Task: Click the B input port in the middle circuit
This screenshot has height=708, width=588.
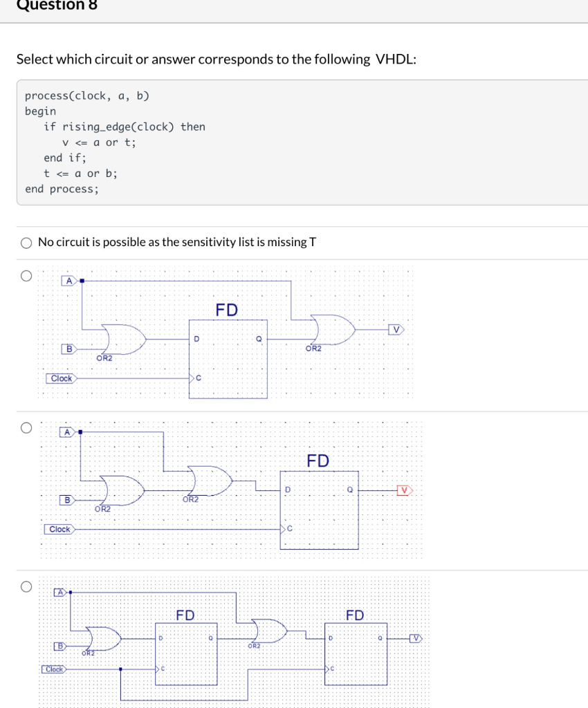Action: [x=68, y=499]
